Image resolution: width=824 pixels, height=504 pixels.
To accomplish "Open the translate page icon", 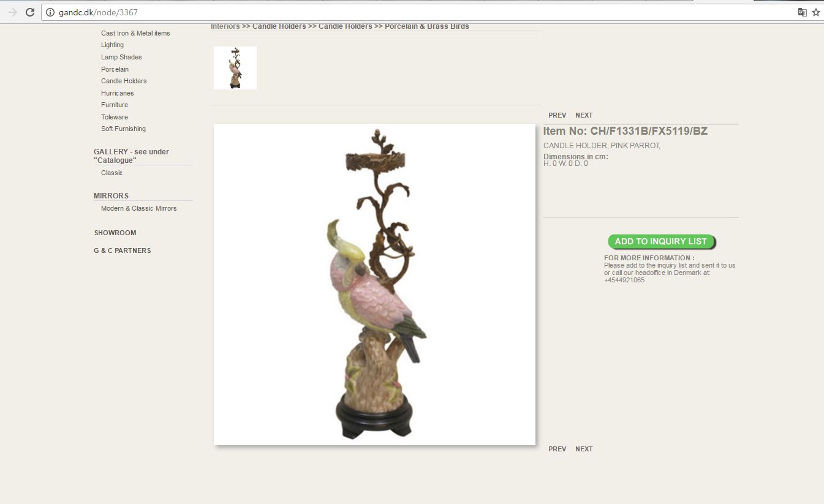I will (802, 12).
